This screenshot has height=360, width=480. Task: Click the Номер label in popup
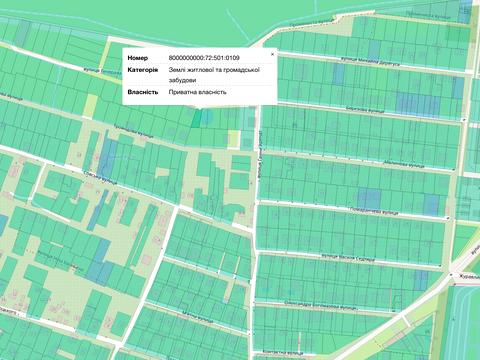coord(138,58)
